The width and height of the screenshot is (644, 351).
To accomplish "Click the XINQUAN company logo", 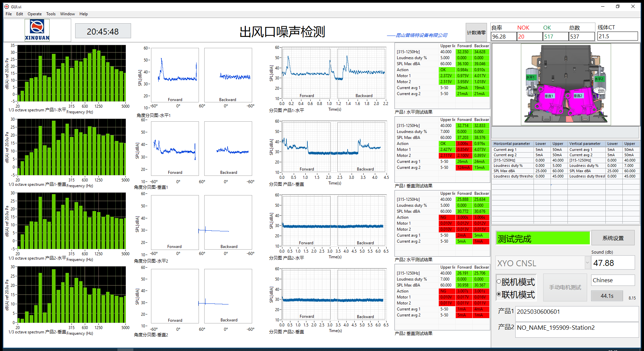I will pyautogui.click(x=37, y=30).
